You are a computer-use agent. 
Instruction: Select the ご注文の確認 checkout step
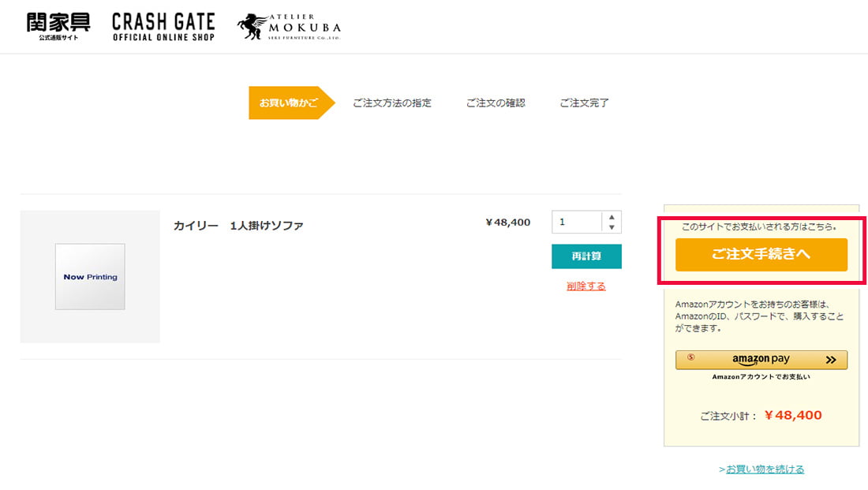(x=496, y=103)
